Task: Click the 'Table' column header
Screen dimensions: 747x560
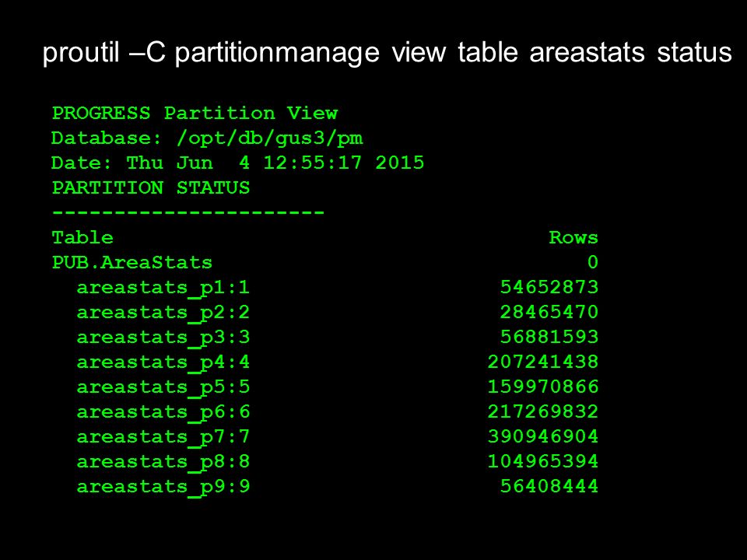Action: 82,237
